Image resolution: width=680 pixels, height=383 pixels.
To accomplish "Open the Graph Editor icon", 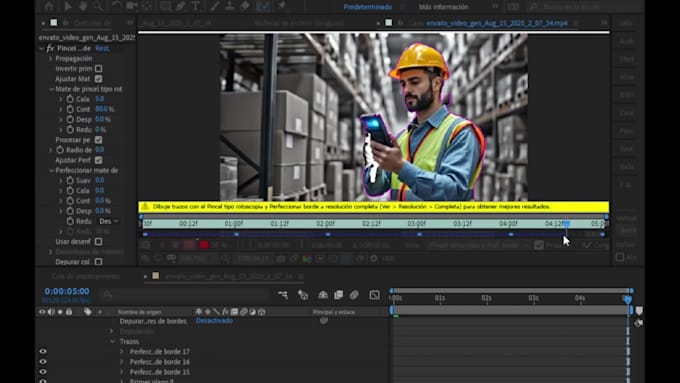I will [x=374, y=295].
